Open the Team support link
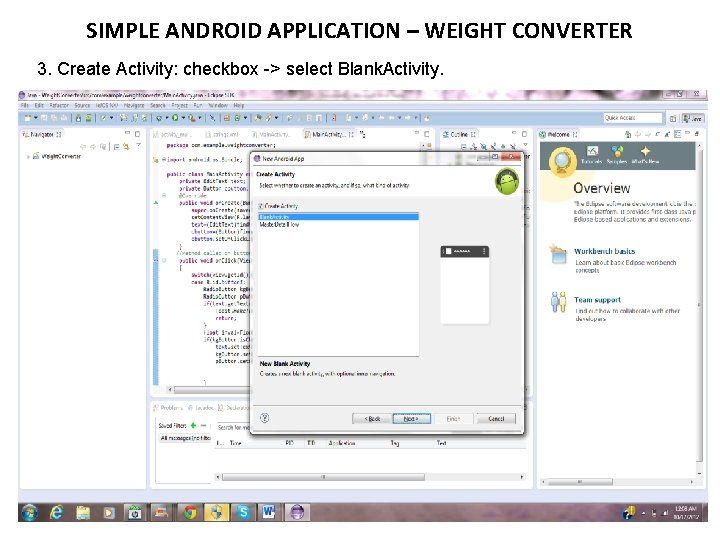Image resolution: width=720 pixels, height=540 pixels. (597, 300)
